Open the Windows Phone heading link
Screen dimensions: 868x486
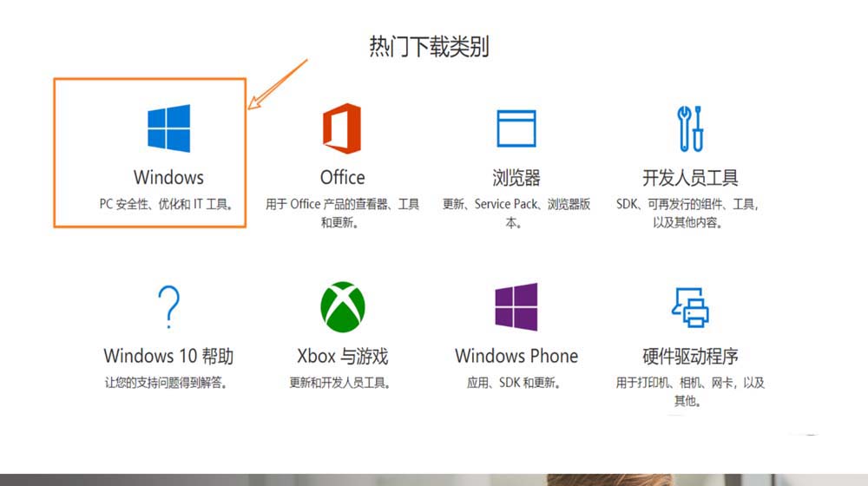(x=516, y=356)
